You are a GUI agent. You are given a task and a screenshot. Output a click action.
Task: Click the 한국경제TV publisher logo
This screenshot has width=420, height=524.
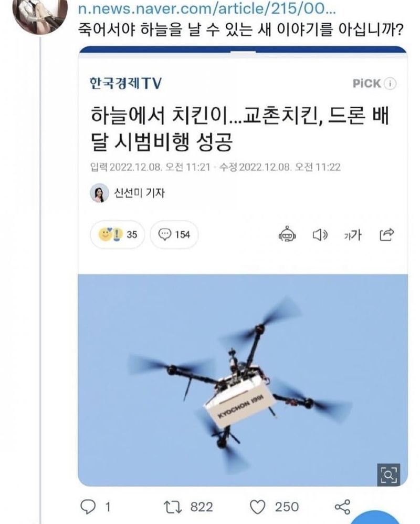click(x=125, y=83)
